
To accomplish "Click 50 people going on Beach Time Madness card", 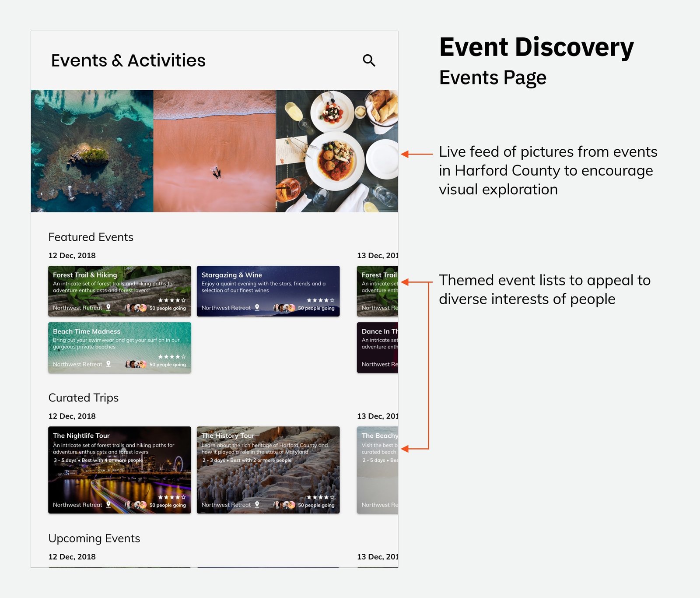I will [168, 365].
